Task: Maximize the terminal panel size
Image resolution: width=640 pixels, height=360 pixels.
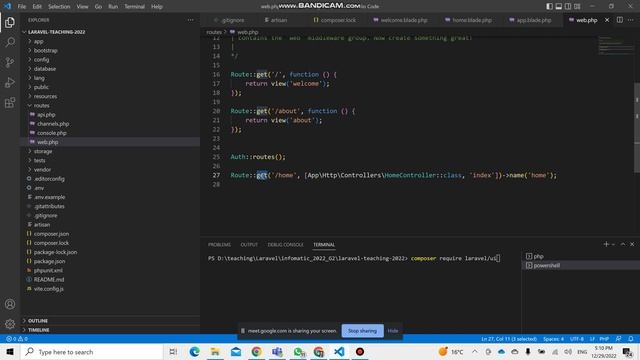Action: (623, 244)
